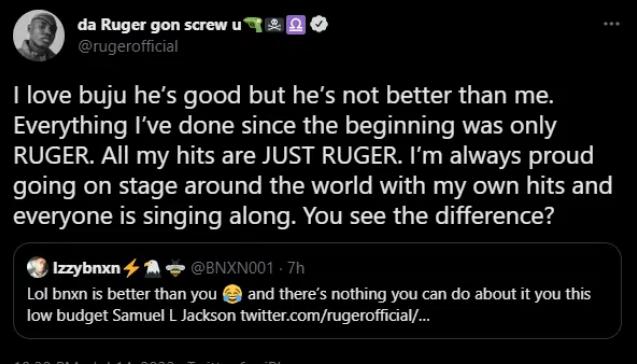637x364 pixels.
Task: Follow the twitter.com/rugerofficial/... link
Action: tap(335, 316)
